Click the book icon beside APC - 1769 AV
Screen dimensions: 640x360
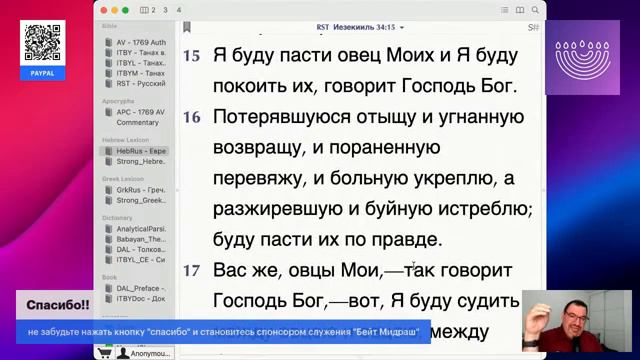click(109, 112)
